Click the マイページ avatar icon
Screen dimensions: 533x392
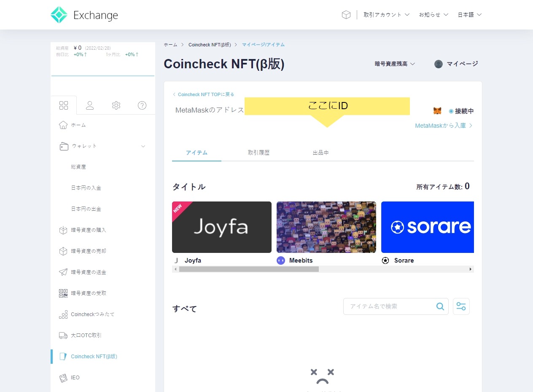pyautogui.click(x=439, y=64)
